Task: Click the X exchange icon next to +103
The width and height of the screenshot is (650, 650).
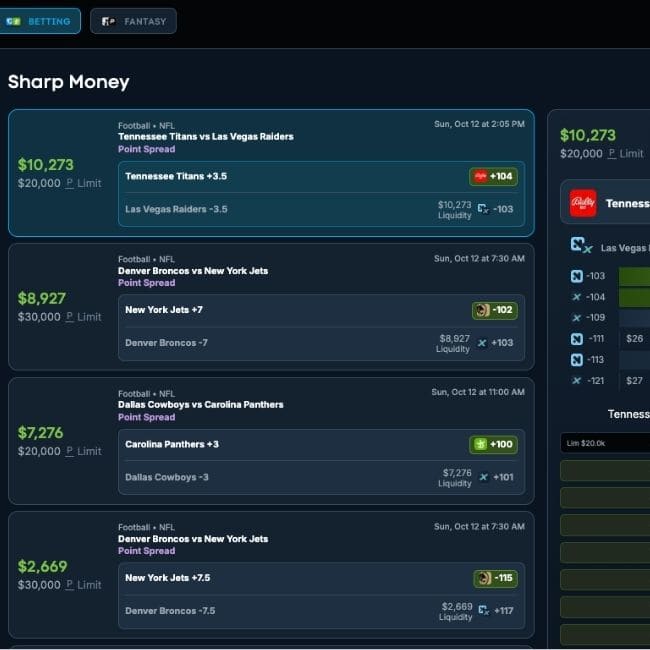Action: (482, 343)
